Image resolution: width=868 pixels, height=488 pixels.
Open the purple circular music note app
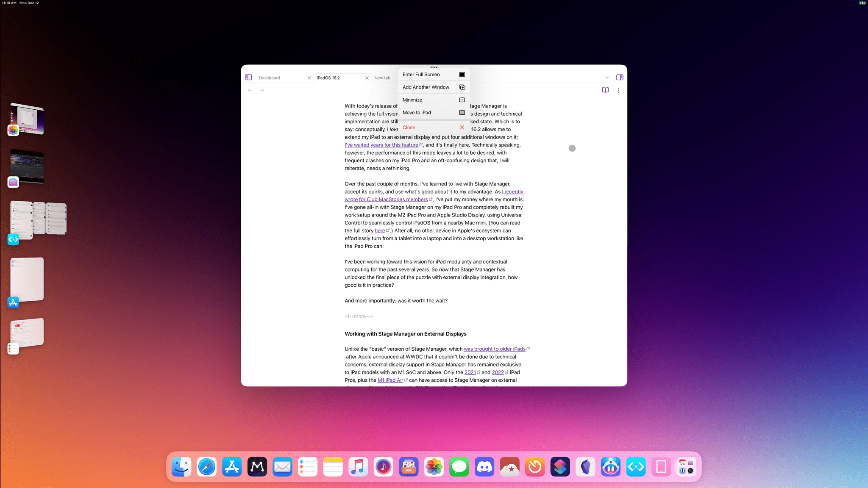(383, 467)
